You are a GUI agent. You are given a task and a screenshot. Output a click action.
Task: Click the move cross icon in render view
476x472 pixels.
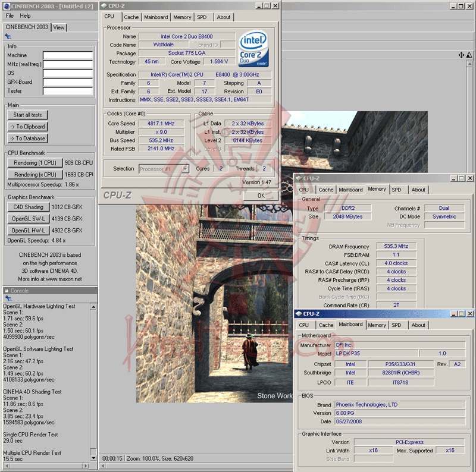pos(461,55)
